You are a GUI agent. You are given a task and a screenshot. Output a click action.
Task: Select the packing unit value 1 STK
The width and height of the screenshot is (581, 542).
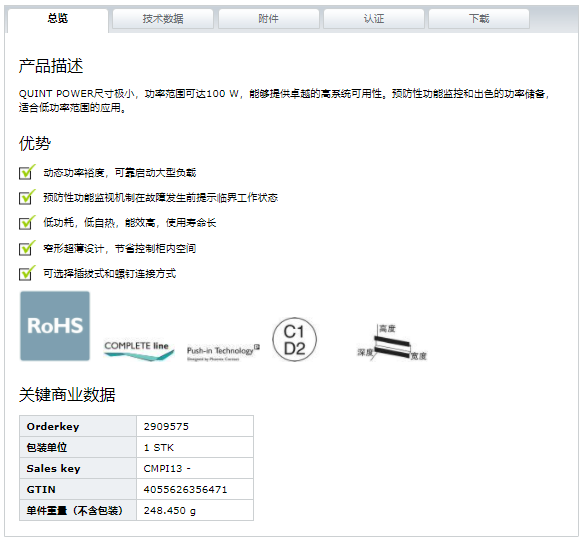click(x=159, y=448)
